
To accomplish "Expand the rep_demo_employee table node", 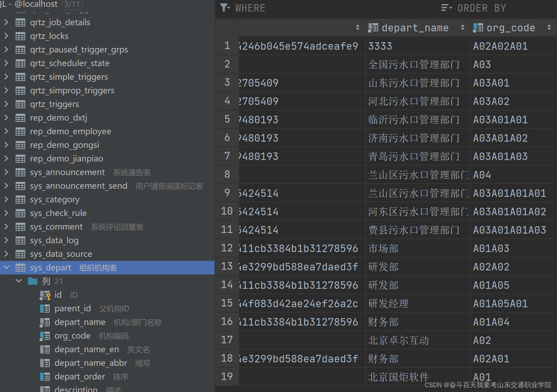I will (6, 131).
